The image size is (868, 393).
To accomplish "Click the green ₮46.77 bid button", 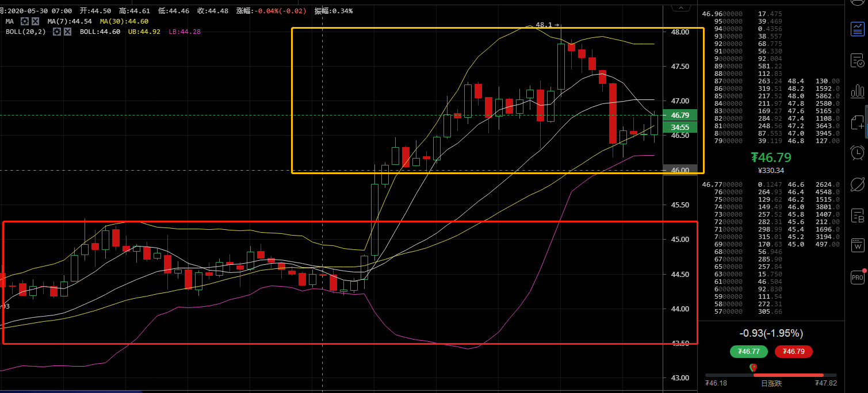I will tap(748, 351).
